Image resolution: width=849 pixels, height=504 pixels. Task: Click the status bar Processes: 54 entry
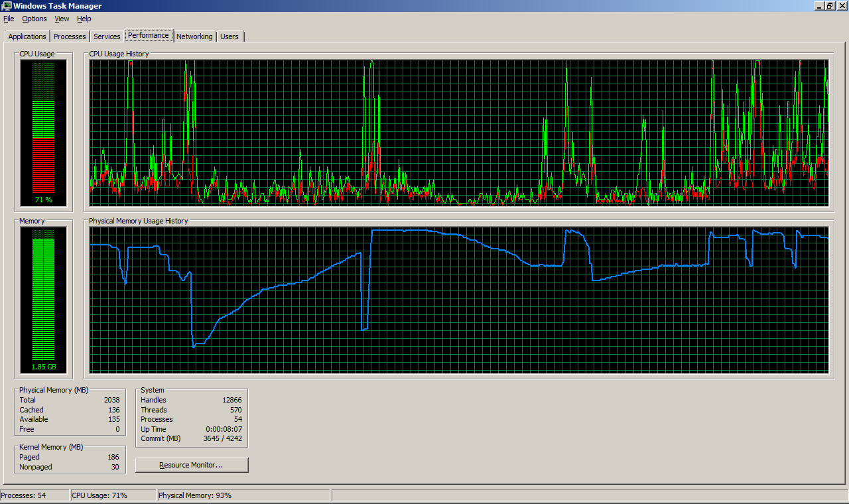34,495
